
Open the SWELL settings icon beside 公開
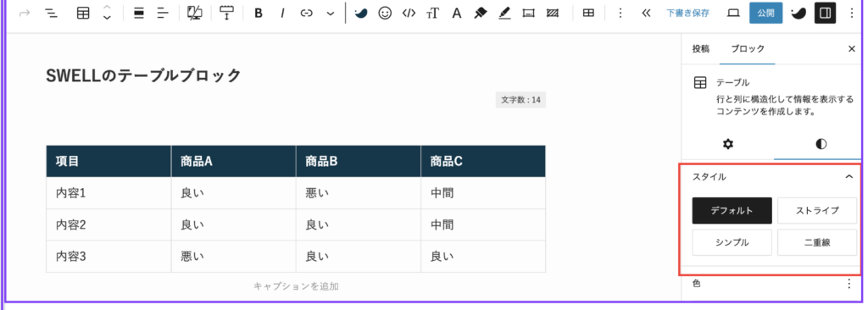798,14
